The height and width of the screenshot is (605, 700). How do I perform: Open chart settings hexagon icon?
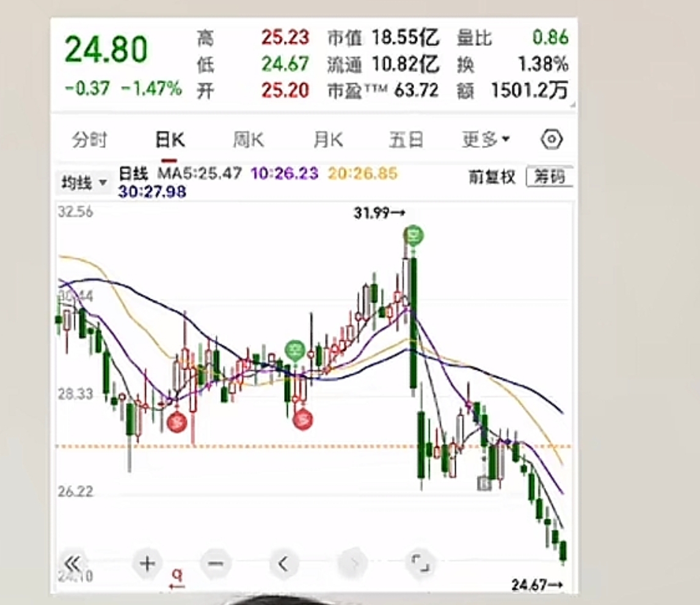pos(552,140)
